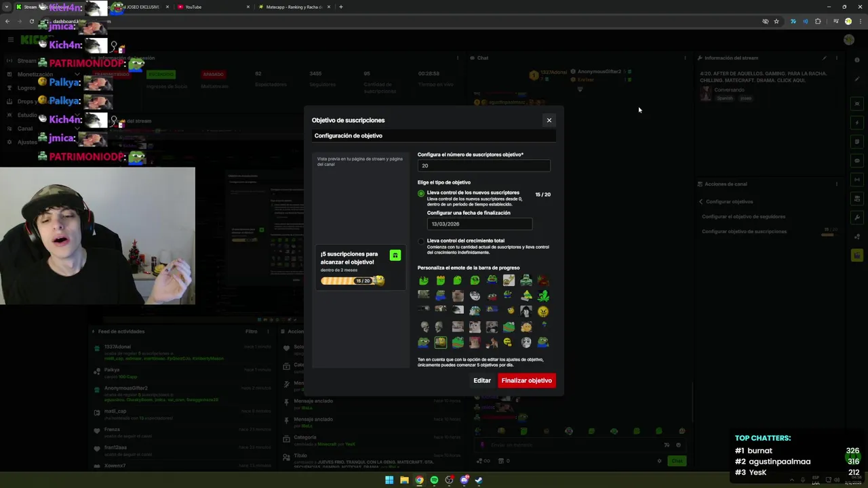Open browser extensions puzzle icon

[818, 21]
